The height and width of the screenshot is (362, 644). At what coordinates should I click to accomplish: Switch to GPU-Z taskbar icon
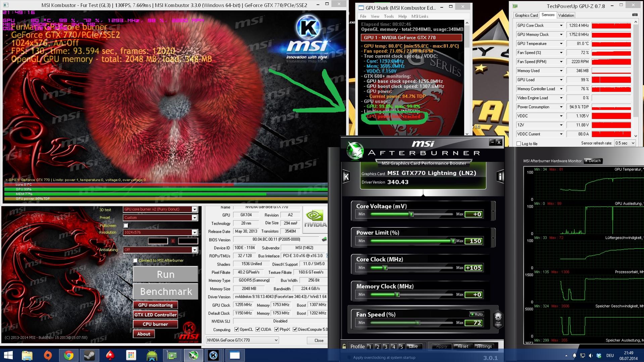[x=172, y=355]
